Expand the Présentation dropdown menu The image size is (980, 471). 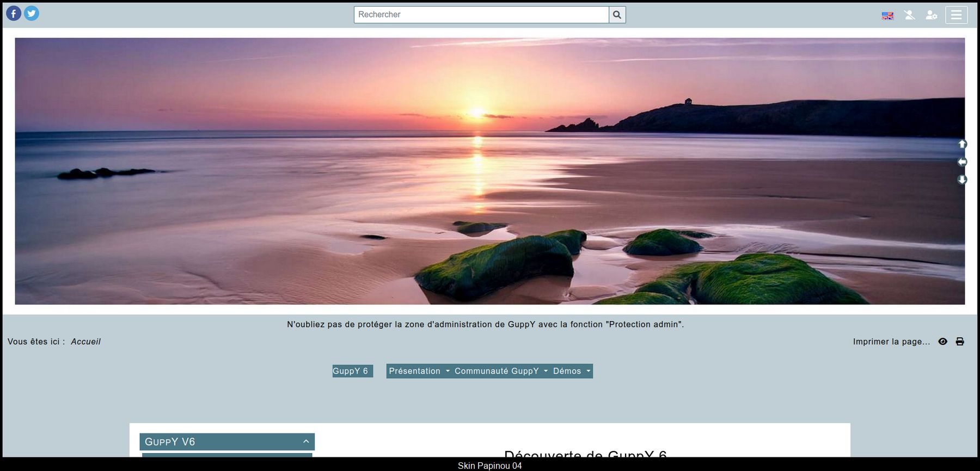click(419, 371)
